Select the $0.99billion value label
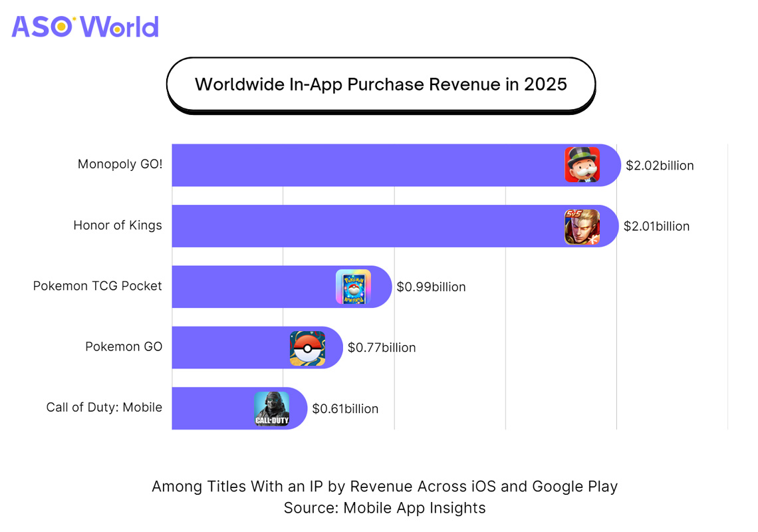The height and width of the screenshot is (532, 758). click(431, 287)
